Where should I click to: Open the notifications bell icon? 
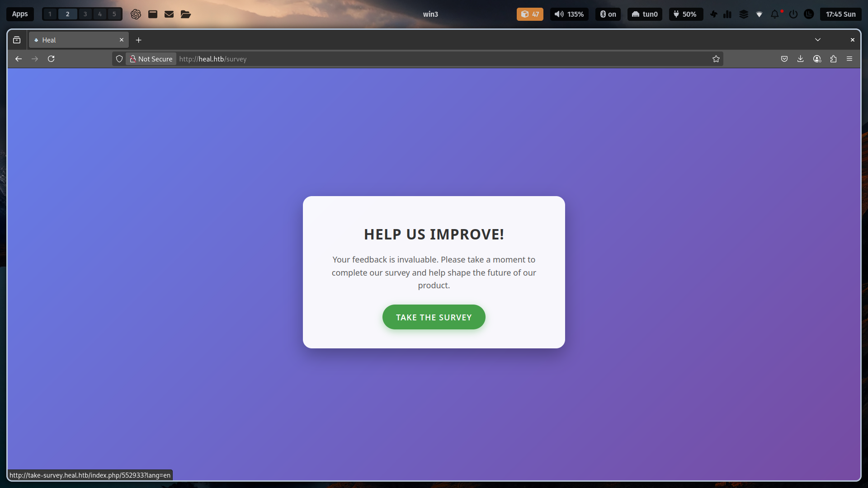click(x=775, y=14)
